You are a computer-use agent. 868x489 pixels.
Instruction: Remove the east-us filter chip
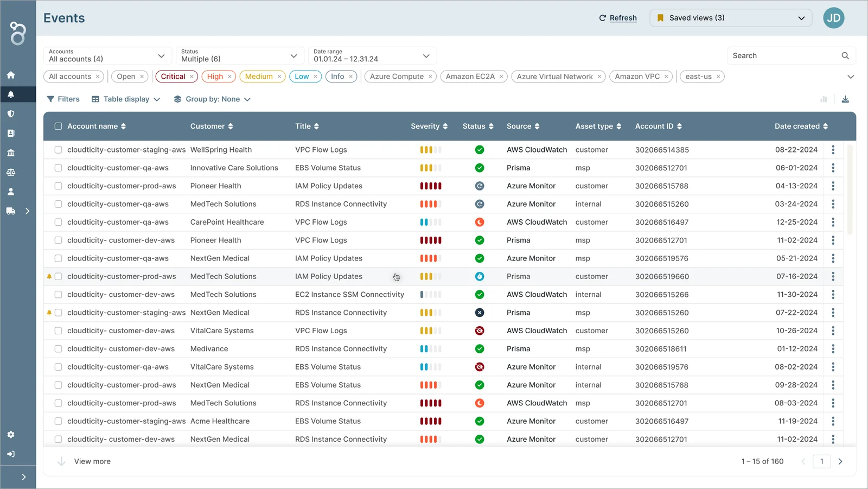[718, 77]
